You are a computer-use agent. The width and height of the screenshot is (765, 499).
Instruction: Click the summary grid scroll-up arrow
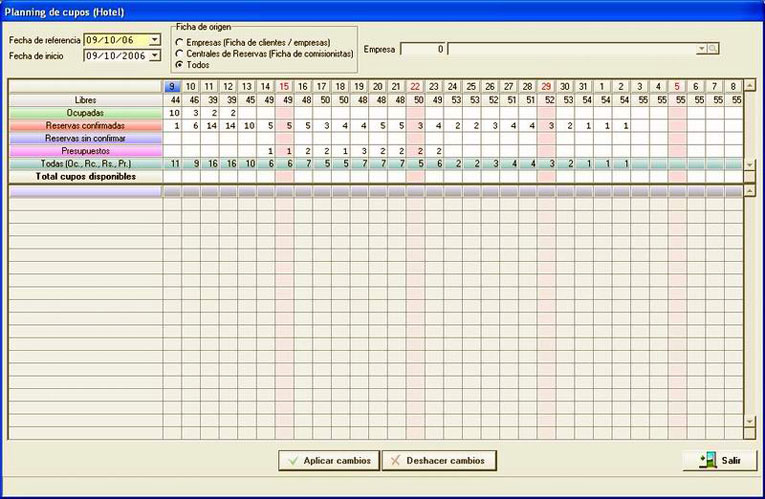coord(749,86)
